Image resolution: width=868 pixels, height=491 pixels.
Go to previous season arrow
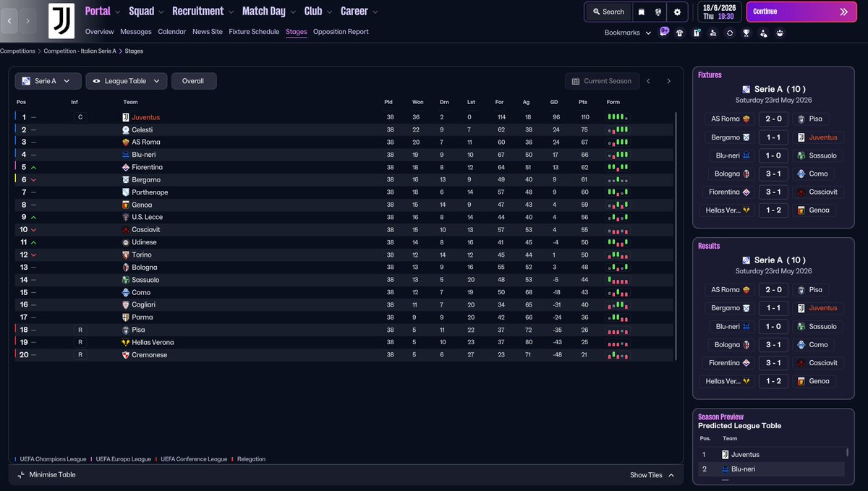[x=648, y=81]
